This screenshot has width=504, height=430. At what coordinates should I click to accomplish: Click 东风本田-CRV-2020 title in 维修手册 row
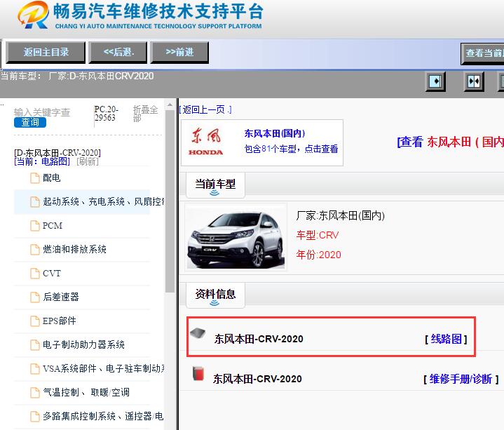(257, 379)
